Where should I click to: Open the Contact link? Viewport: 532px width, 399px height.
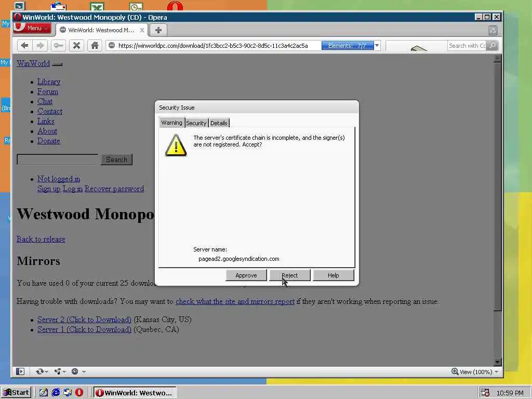pos(50,111)
